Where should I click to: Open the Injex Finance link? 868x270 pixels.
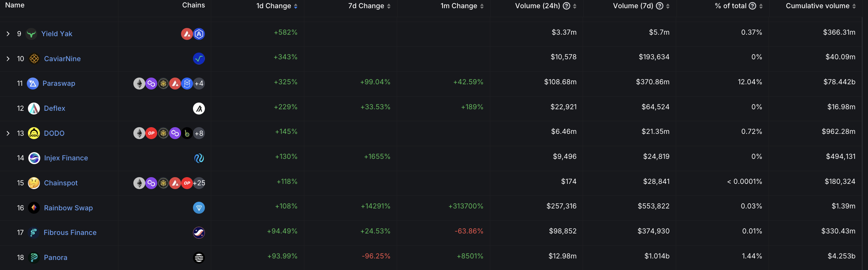(x=66, y=158)
